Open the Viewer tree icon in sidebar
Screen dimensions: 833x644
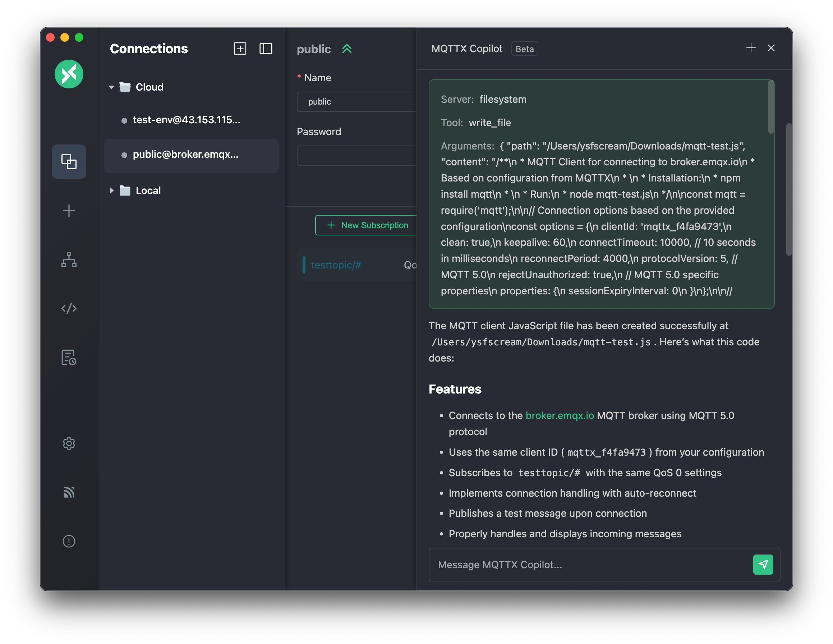click(x=69, y=259)
